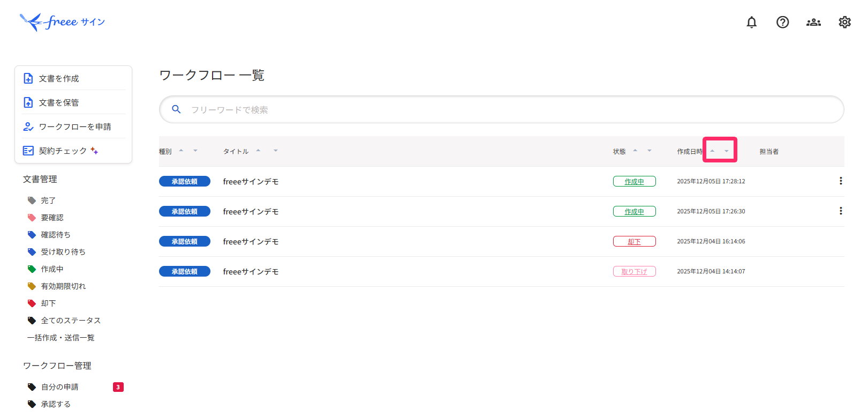Focus the フリーワードで検索 search field
Image resolution: width=868 pixels, height=416 pixels.
pyautogui.click(x=501, y=109)
